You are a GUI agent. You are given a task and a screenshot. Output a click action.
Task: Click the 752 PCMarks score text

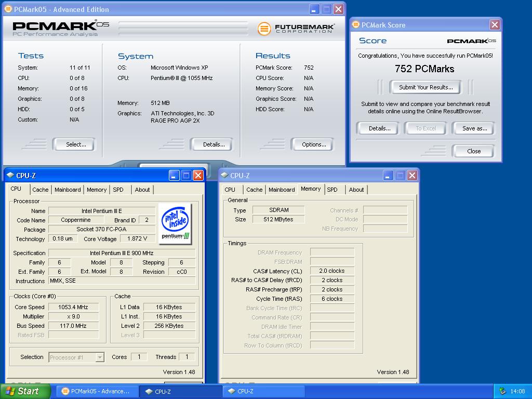pyautogui.click(x=424, y=69)
